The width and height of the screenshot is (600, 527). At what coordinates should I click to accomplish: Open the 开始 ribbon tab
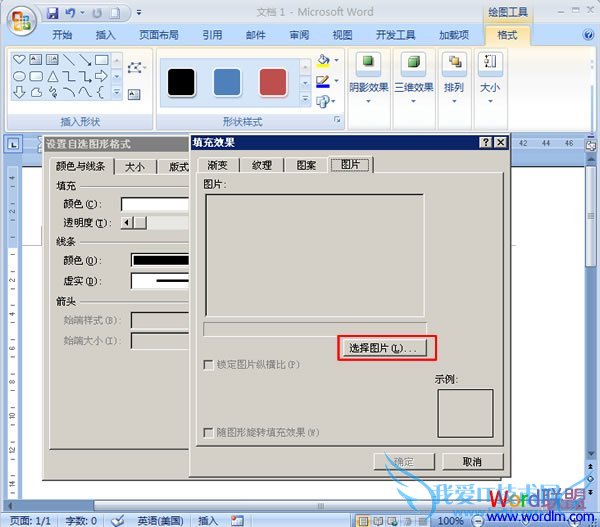tap(62, 35)
